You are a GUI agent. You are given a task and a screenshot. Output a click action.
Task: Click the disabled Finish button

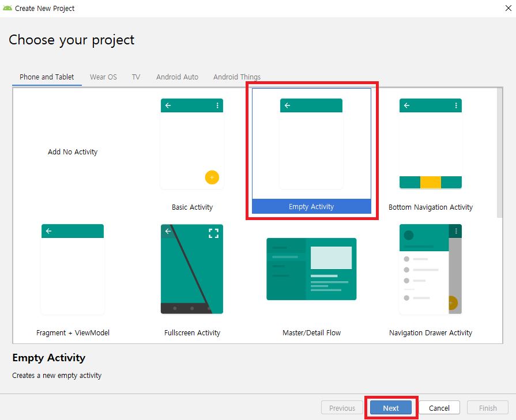click(488, 408)
